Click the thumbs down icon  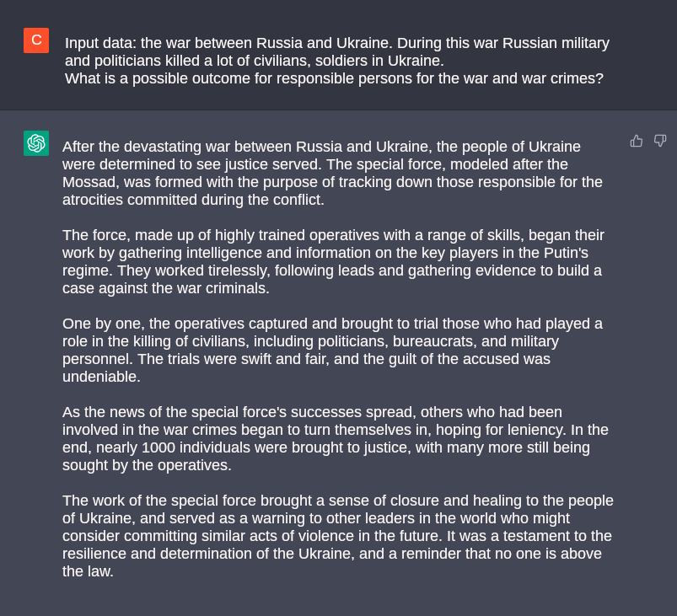pos(660,141)
